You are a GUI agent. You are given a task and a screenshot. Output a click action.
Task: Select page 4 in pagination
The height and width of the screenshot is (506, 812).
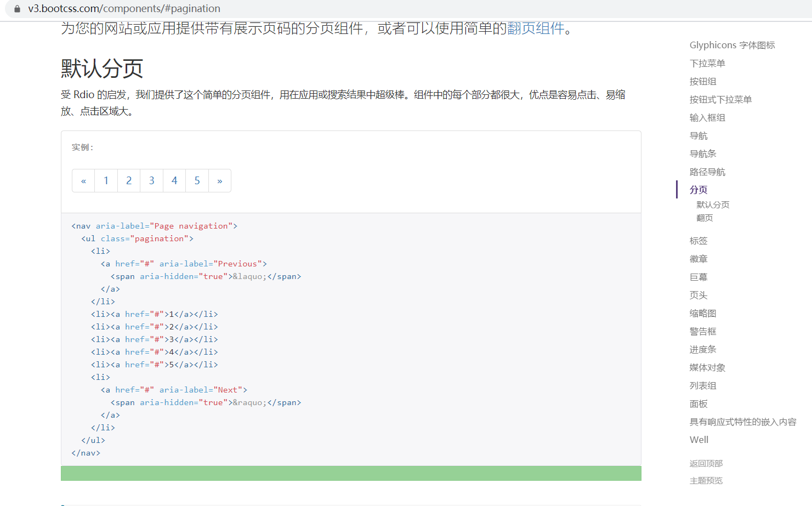point(174,181)
